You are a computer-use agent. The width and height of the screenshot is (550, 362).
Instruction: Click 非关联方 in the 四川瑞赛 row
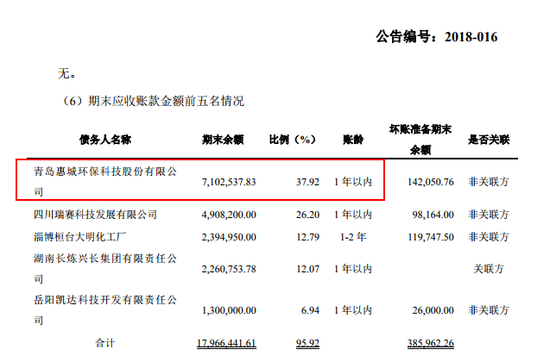(x=489, y=214)
